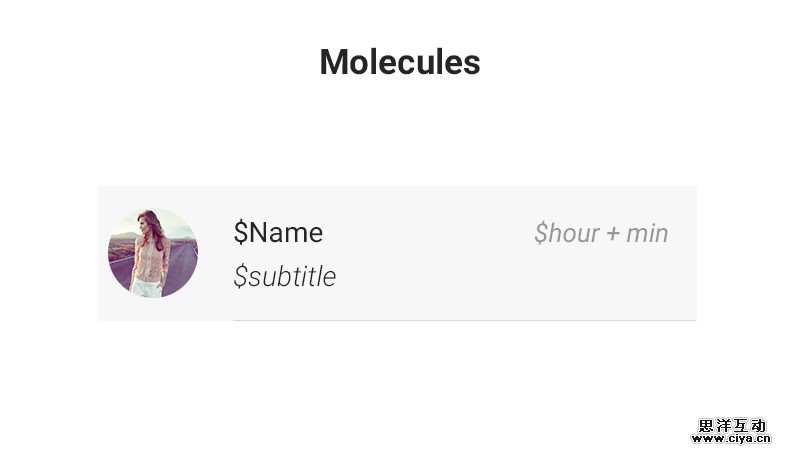Click the dollar sign before subtitle

tap(240, 277)
